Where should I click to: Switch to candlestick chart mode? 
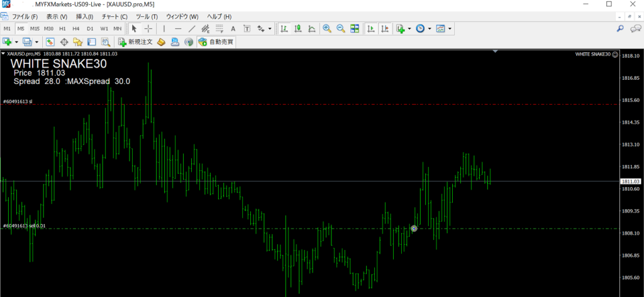[x=298, y=29]
